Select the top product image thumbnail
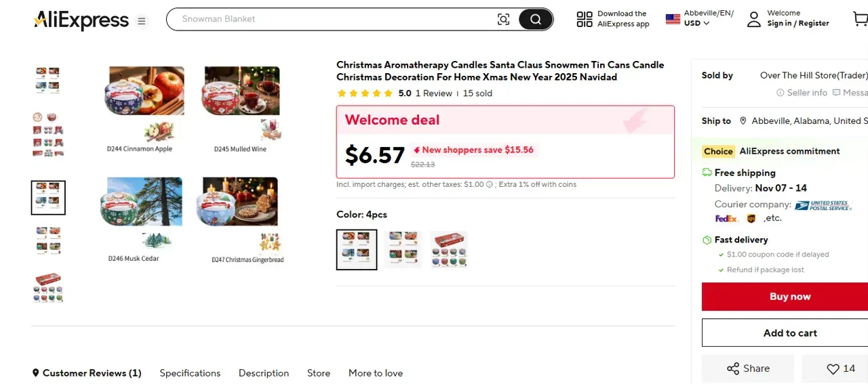Screen dimensions: 868x384 [x=48, y=80]
